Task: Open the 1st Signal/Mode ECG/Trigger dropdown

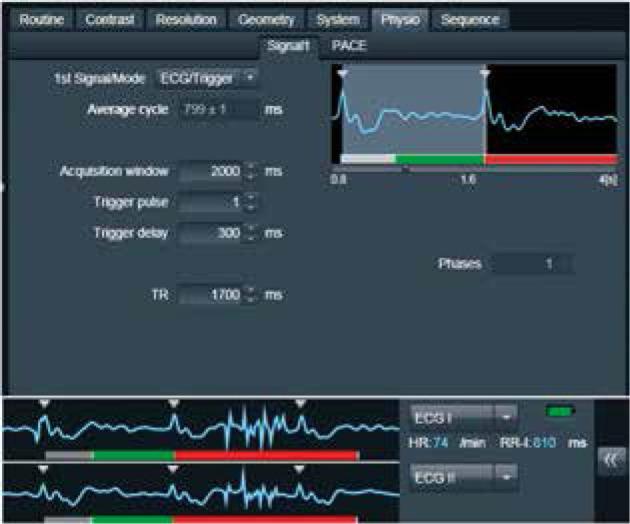Action: 207,77
